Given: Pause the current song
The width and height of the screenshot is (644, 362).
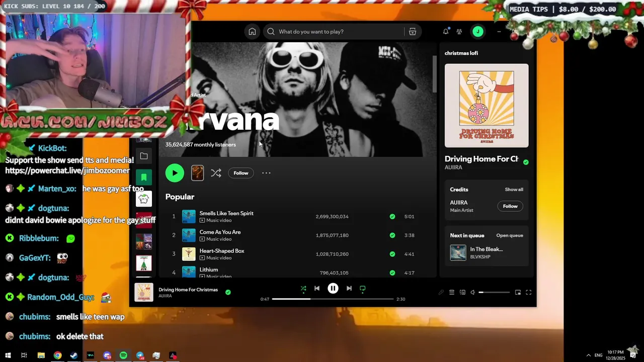Looking at the screenshot, I should pyautogui.click(x=333, y=289).
